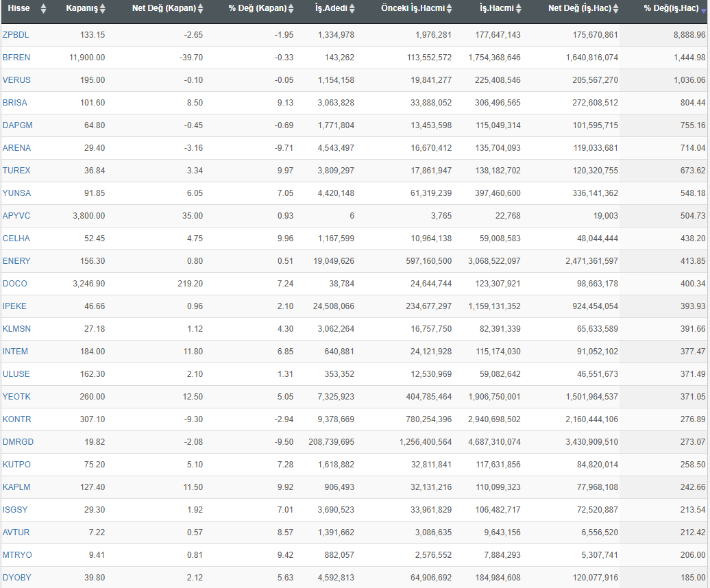
Task: Open the ULUSE stock link
Action: click(16, 374)
